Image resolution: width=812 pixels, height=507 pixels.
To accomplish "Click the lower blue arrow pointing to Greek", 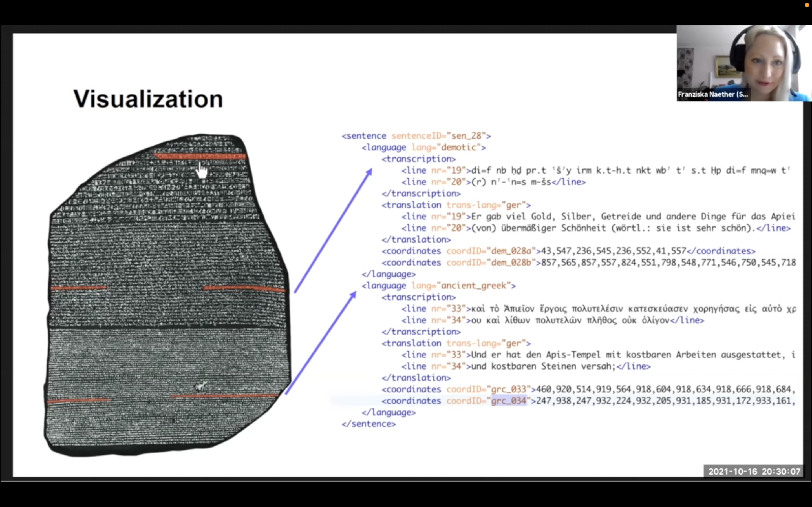I will point(321,343).
